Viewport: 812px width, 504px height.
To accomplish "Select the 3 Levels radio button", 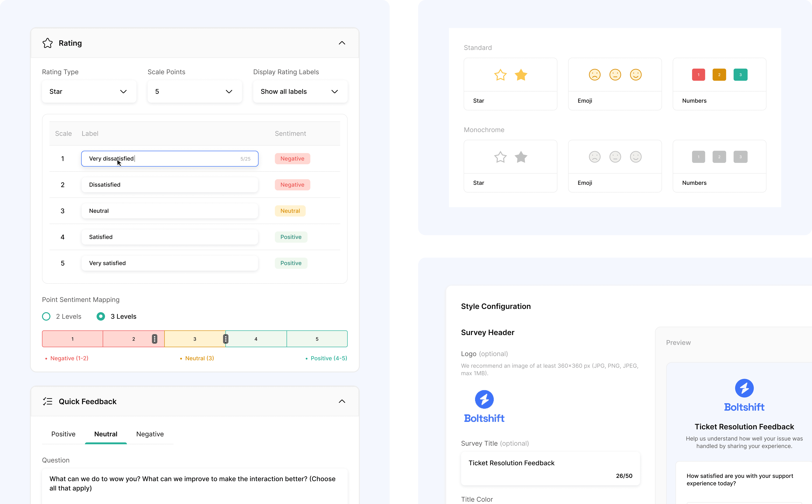I will [101, 316].
